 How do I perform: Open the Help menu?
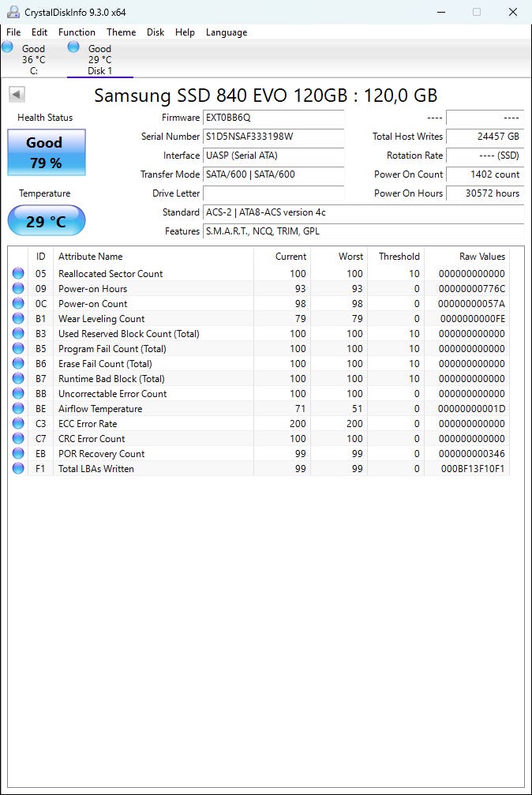[185, 32]
